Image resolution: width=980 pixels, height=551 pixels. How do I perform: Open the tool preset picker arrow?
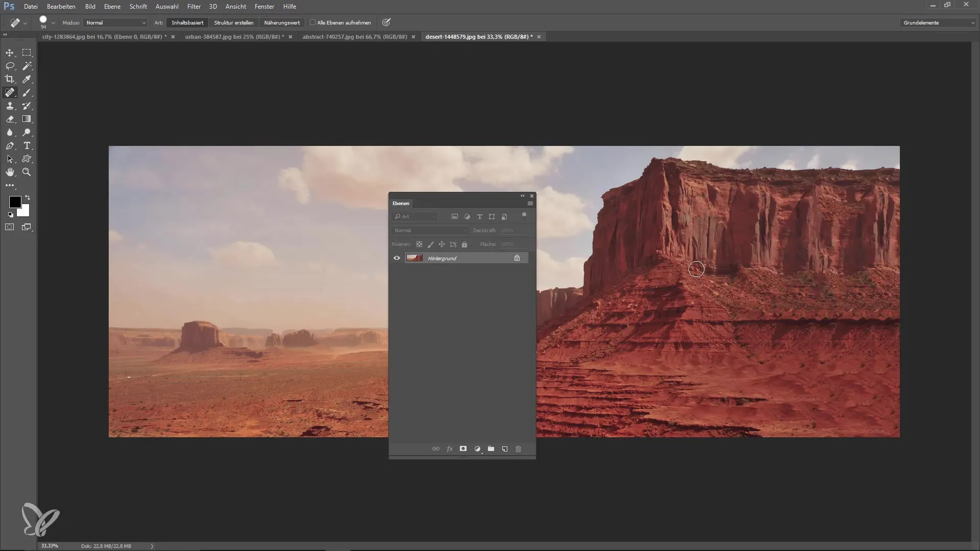25,23
